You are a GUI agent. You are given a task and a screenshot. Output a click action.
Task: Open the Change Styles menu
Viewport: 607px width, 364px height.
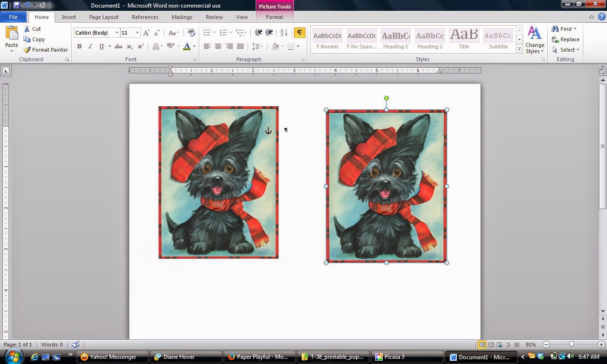pyautogui.click(x=534, y=40)
